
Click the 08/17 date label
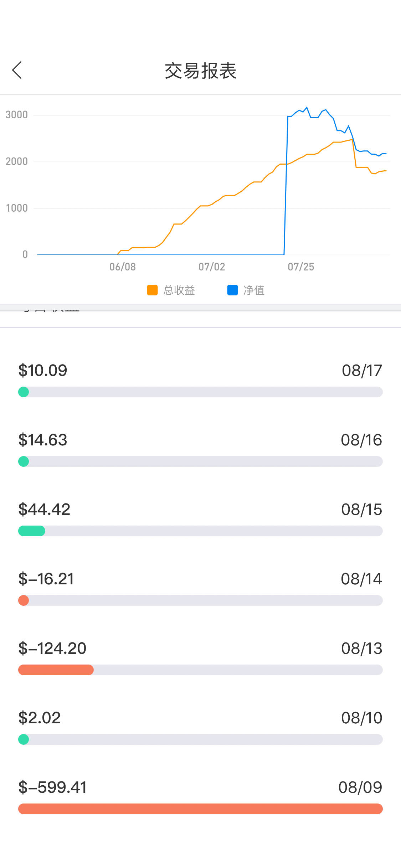coord(362,371)
